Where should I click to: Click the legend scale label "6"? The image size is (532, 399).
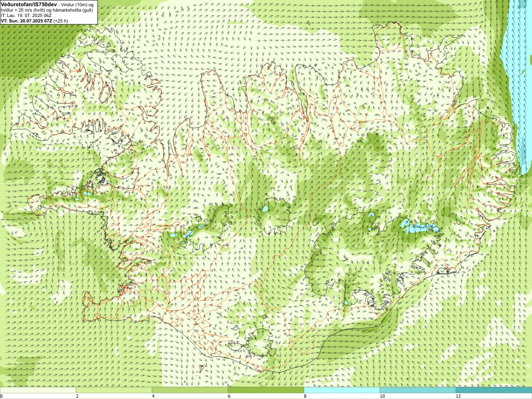[229, 397]
